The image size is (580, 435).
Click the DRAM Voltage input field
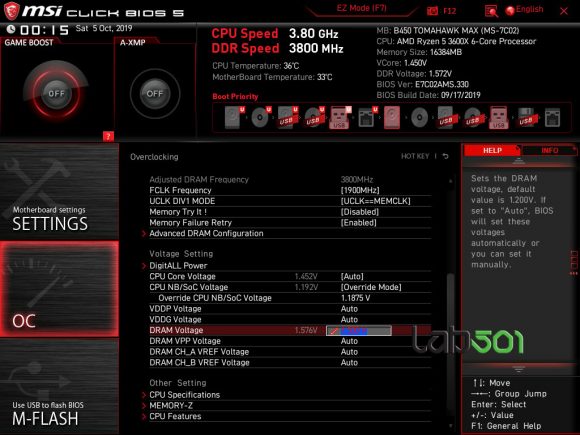click(x=358, y=331)
